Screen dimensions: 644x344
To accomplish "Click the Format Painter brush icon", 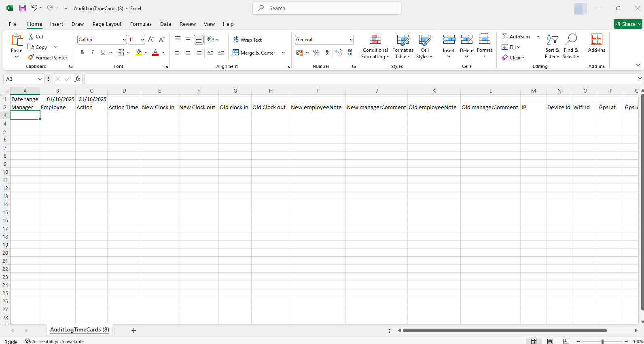I will [x=31, y=57].
